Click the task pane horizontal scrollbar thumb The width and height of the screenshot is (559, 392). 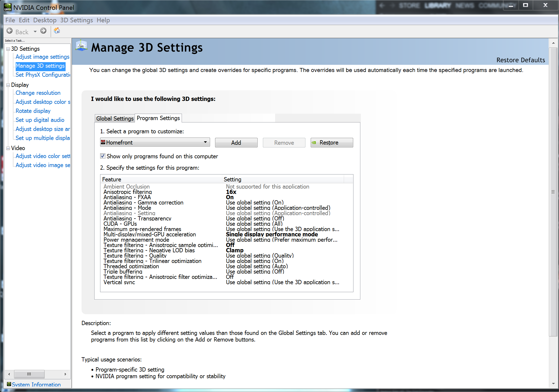click(x=29, y=374)
